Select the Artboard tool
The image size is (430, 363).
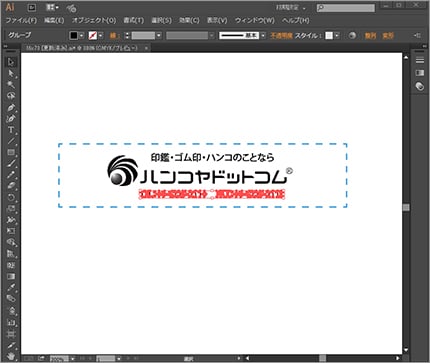(11, 334)
